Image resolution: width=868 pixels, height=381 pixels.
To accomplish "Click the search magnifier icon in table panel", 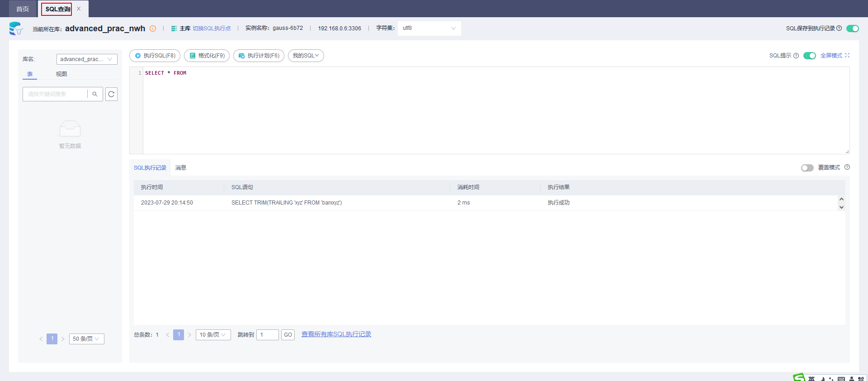I will click(95, 94).
